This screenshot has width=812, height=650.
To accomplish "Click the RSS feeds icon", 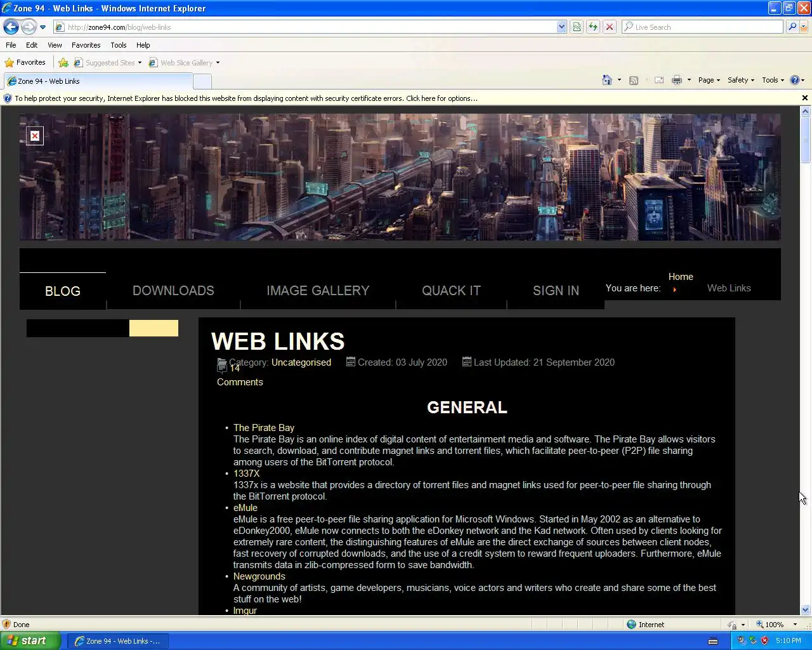I will tap(633, 80).
